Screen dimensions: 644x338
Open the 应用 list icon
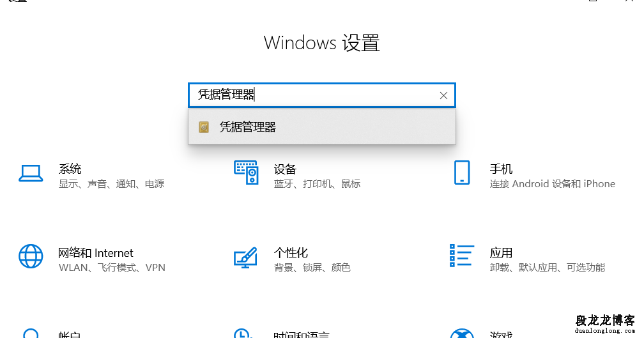[x=462, y=256]
